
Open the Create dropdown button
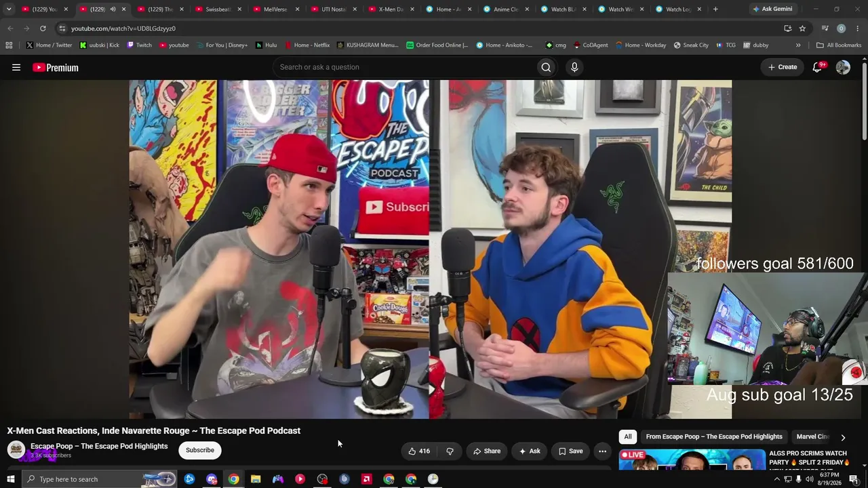pos(783,67)
